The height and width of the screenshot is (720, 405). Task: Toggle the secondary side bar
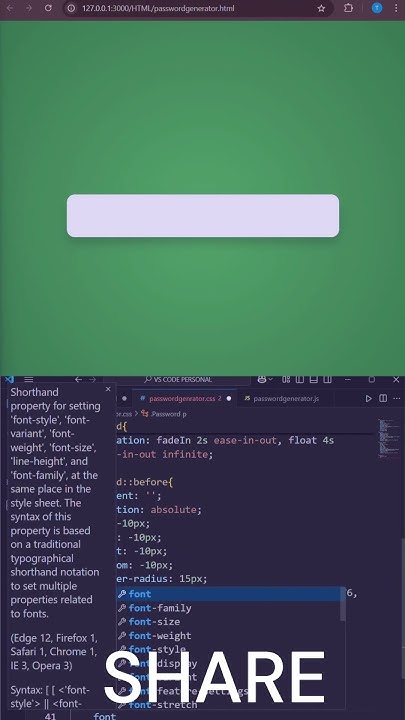(327, 379)
